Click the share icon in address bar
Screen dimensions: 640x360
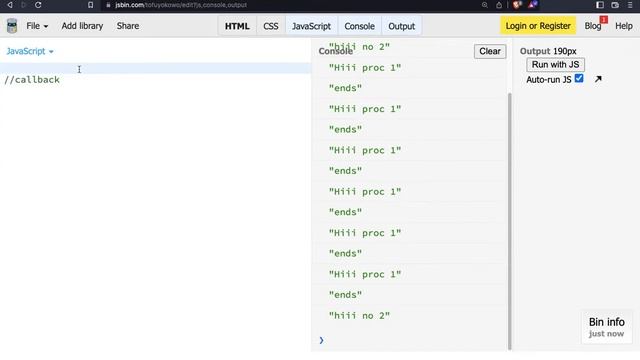click(499, 5)
